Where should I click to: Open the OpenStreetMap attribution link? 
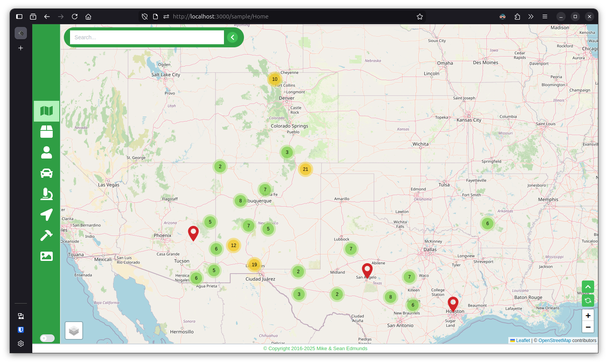pos(554,341)
